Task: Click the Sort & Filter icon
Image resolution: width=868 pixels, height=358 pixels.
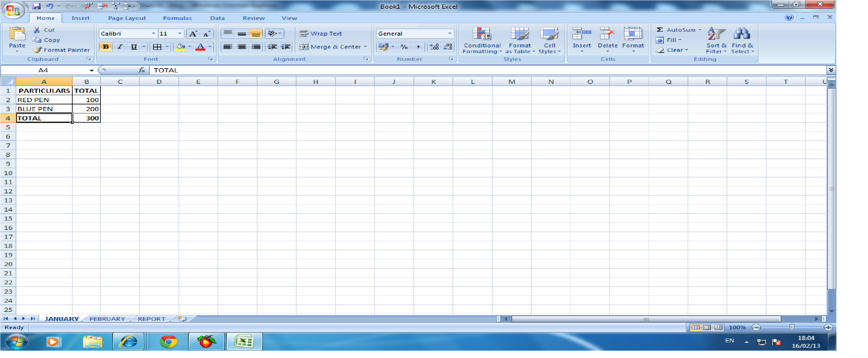Action: [716, 34]
